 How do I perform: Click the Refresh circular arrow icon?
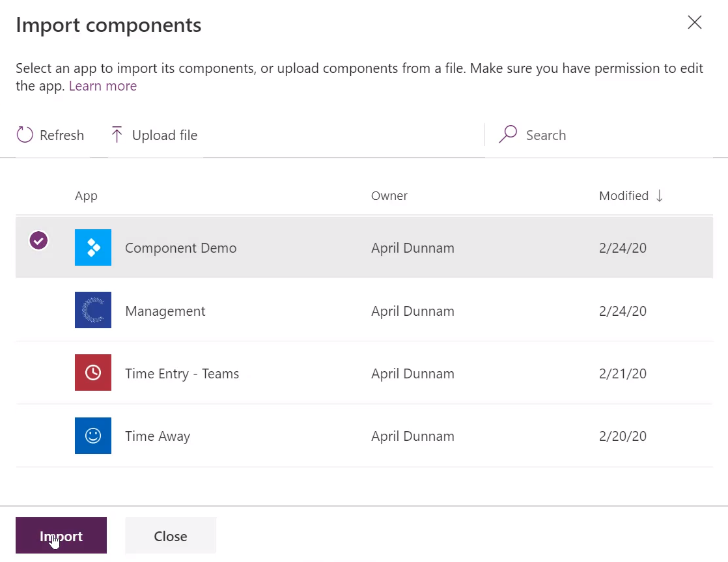coord(25,135)
